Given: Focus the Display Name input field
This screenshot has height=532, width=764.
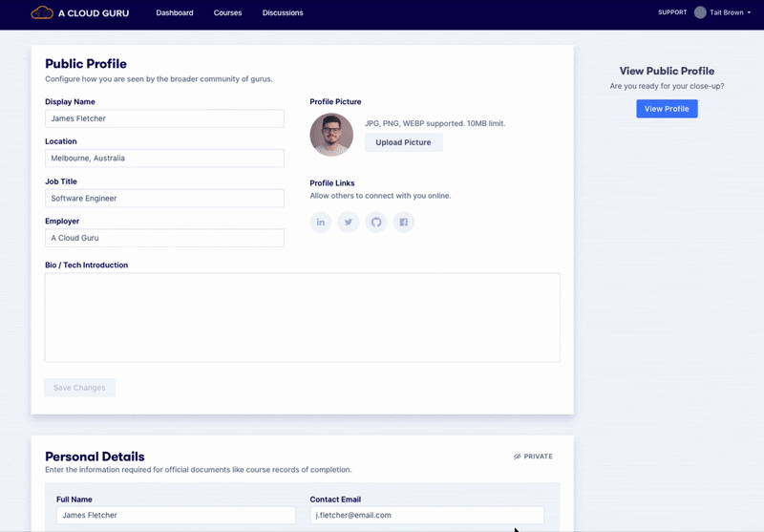Looking at the screenshot, I should click(x=164, y=118).
